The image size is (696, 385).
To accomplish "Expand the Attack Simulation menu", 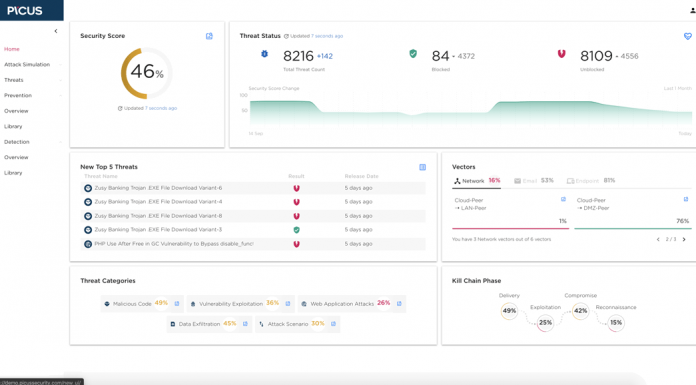I will click(x=31, y=64).
